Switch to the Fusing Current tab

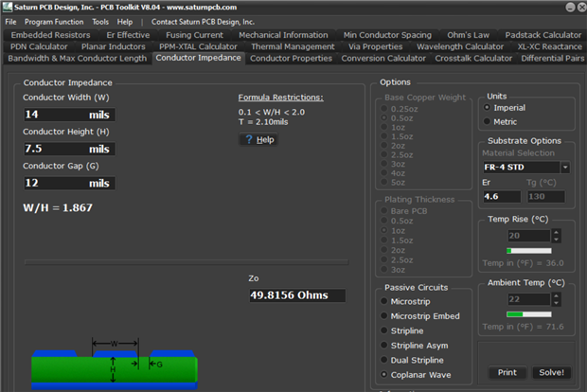pyautogui.click(x=194, y=35)
